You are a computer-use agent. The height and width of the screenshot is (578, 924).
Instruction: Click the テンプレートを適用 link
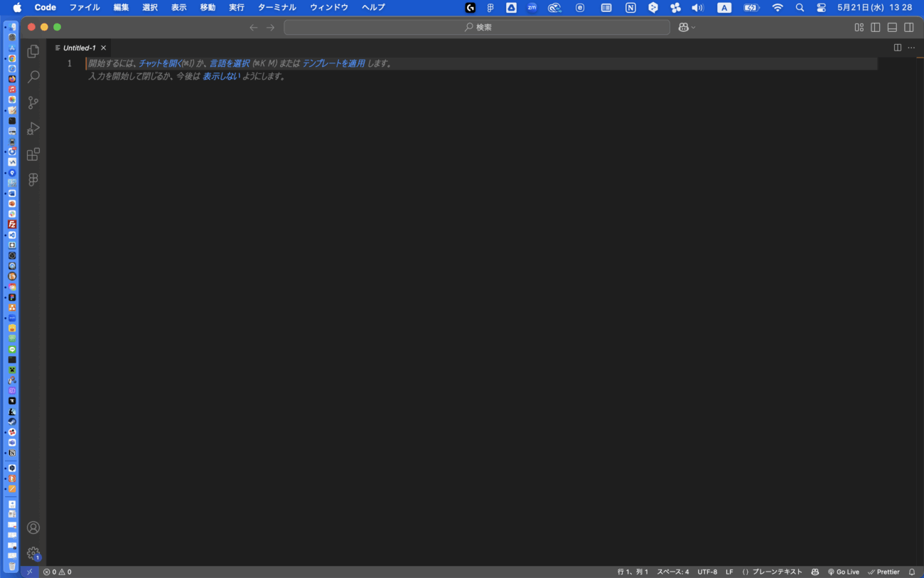pyautogui.click(x=333, y=63)
